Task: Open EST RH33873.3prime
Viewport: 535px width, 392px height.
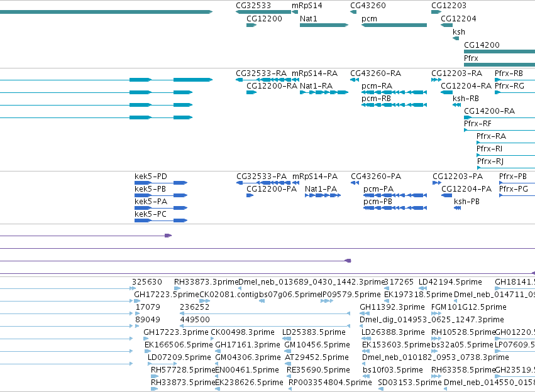Action: (x=206, y=282)
